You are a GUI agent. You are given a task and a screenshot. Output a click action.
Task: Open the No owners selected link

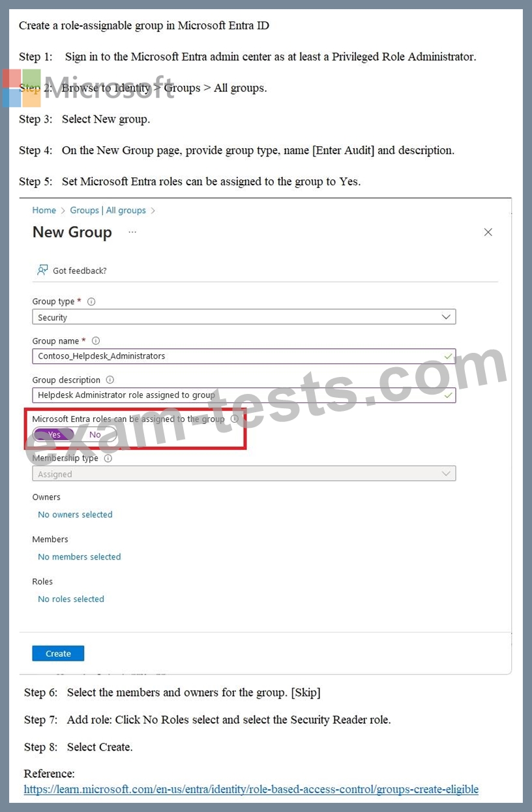click(75, 515)
